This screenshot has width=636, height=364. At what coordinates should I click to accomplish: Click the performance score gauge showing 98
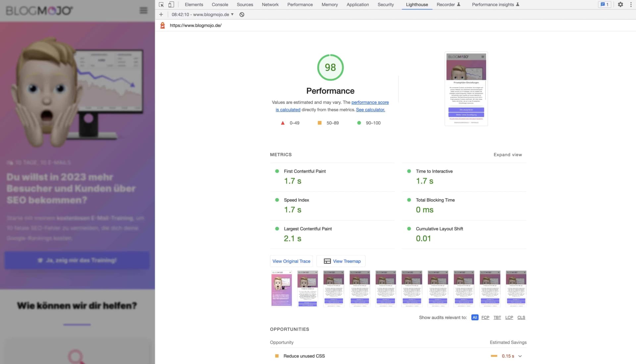330,68
